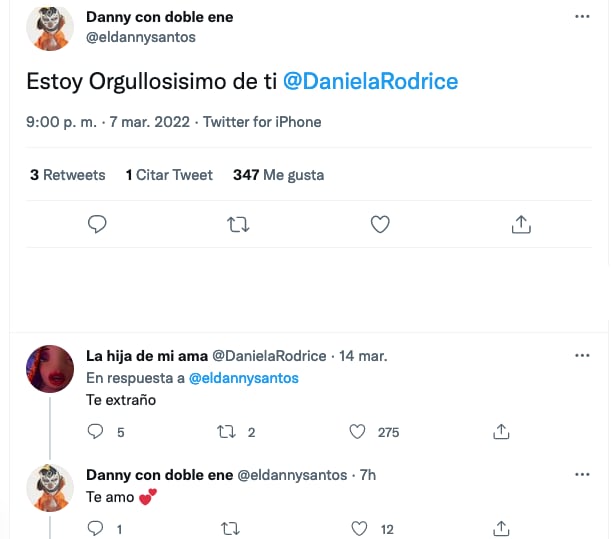Image resolution: width=611 pixels, height=539 pixels.
Task: Open 1 Citar Tweet list
Action: click(169, 174)
